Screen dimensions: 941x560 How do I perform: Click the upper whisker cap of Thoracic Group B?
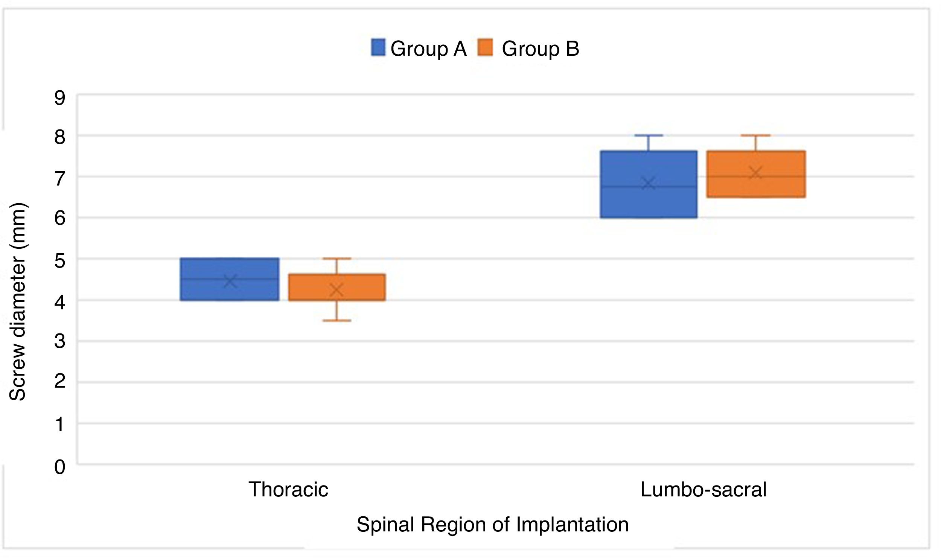(x=337, y=259)
